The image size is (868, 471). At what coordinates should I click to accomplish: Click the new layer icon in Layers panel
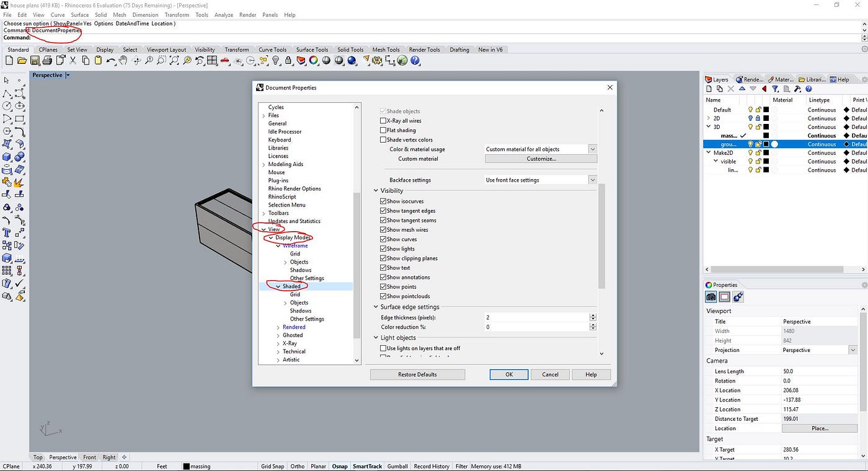[709, 89]
